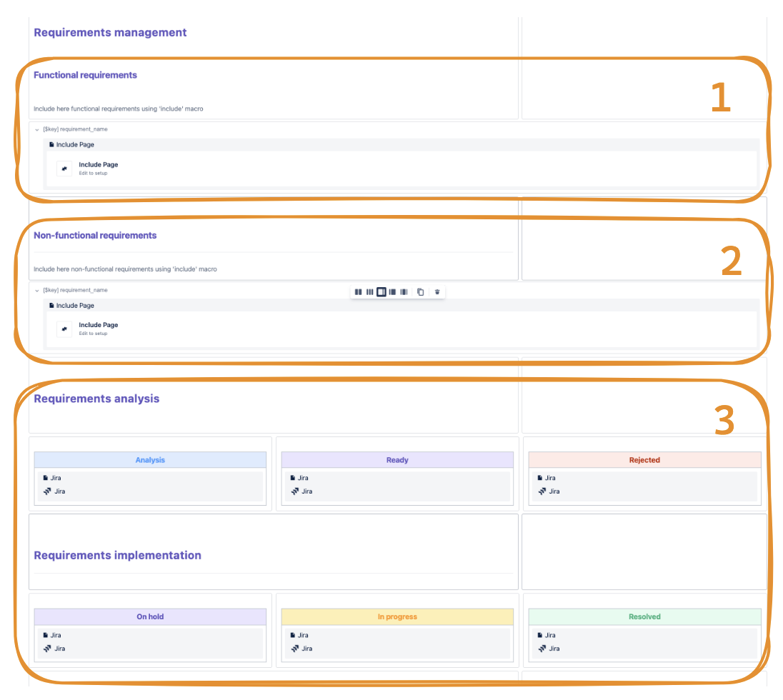Click the Jira macro icon under In progress
This screenshot has width=783, height=700.
[294, 649]
